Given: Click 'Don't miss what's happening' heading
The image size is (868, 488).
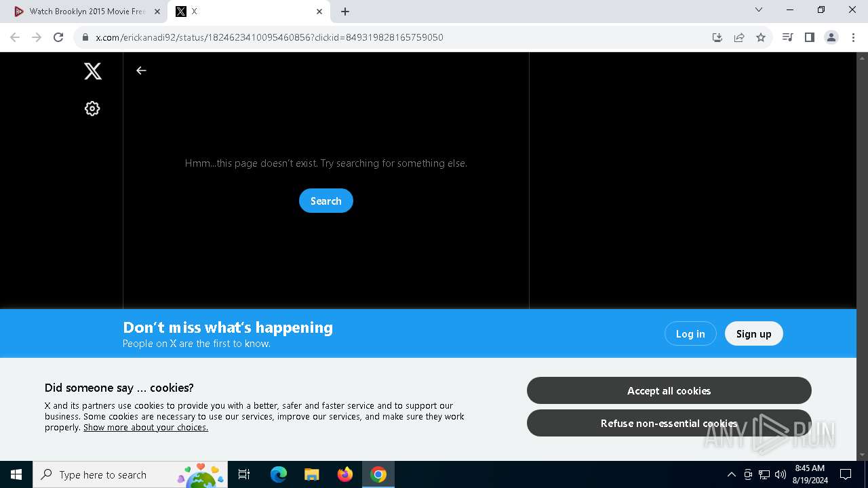Looking at the screenshot, I should click(x=228, y=327).
